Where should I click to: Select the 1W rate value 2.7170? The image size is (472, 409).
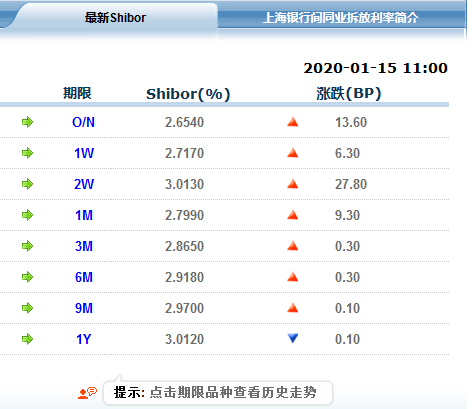click(x=184, y=153)
